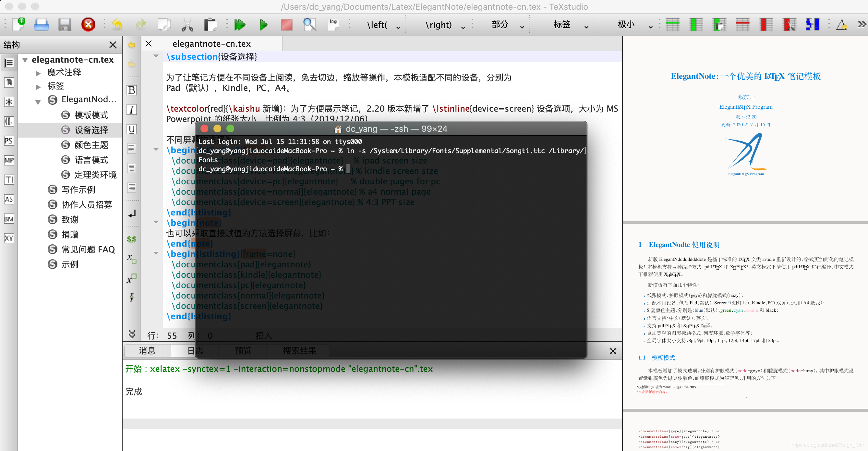Copy selection with the copy icon
This screenshot has width=868, height=451.
click(164, 25)
